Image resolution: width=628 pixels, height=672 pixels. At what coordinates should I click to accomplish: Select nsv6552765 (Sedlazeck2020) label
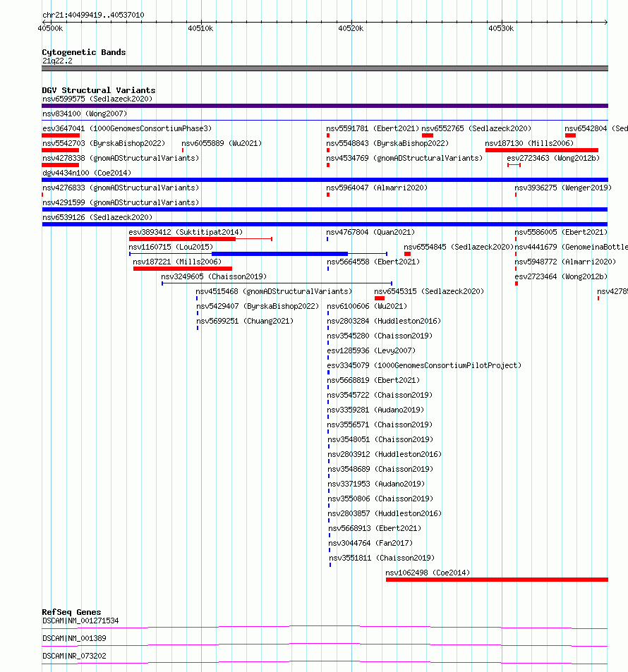pyautogui.click(x=476, y=128)
